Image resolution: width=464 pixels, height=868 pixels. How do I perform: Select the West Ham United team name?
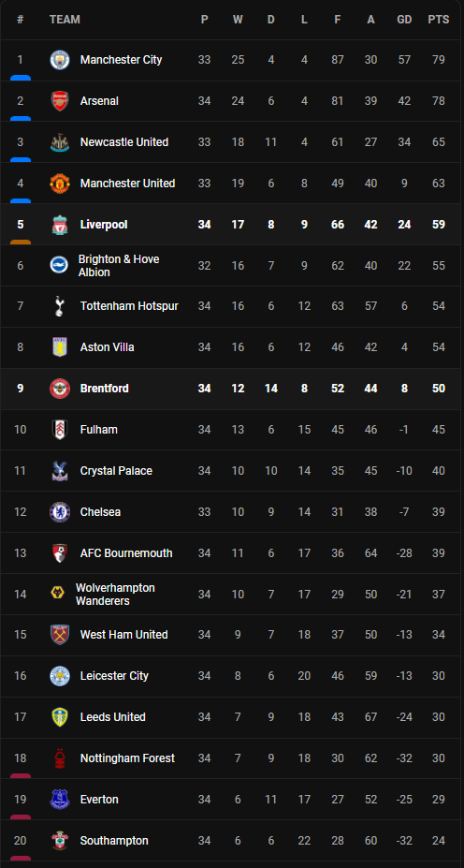(x=123, y=635)
